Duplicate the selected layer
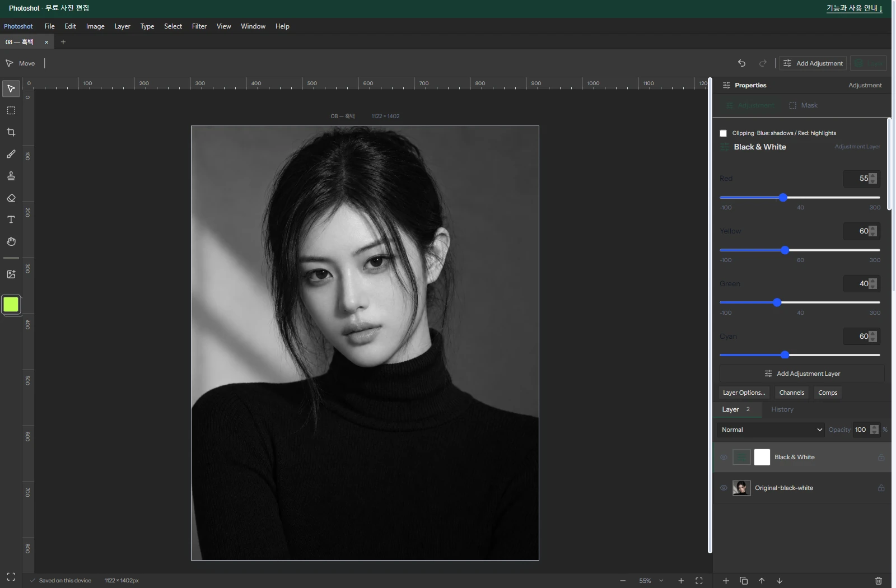Image resolution: width=896 pixels, height=588 pixels. coord(744,581)
